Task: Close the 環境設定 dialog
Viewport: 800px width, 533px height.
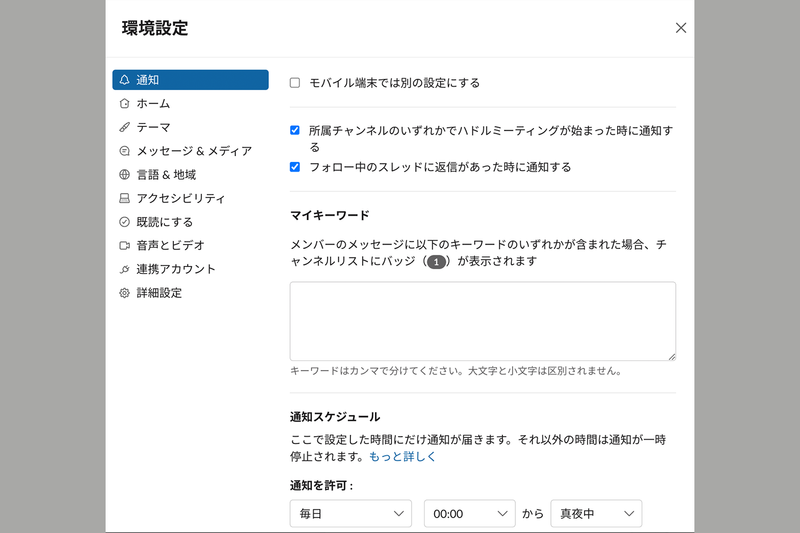Action: (x=681, y=28)
